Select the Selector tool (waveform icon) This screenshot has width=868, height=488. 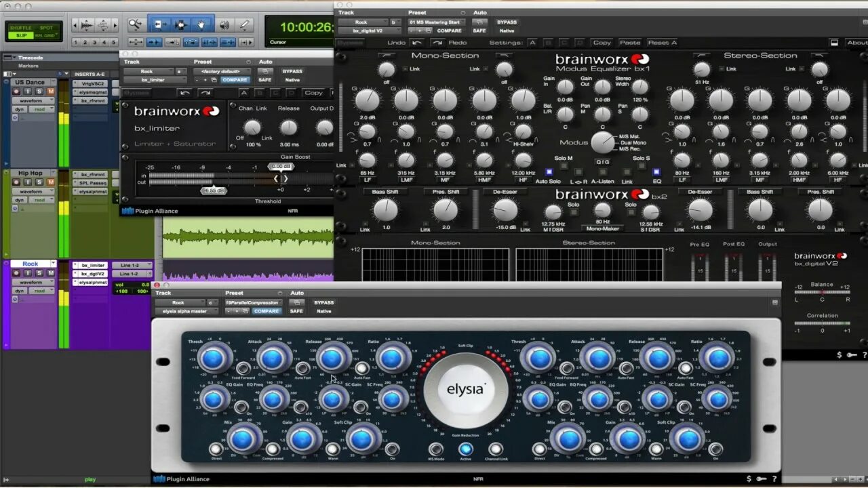(x=180, y=24)
